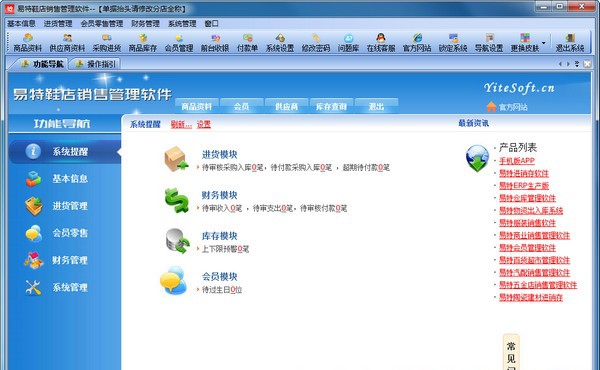Click the 会员模块 chat bubble icon

173,281
